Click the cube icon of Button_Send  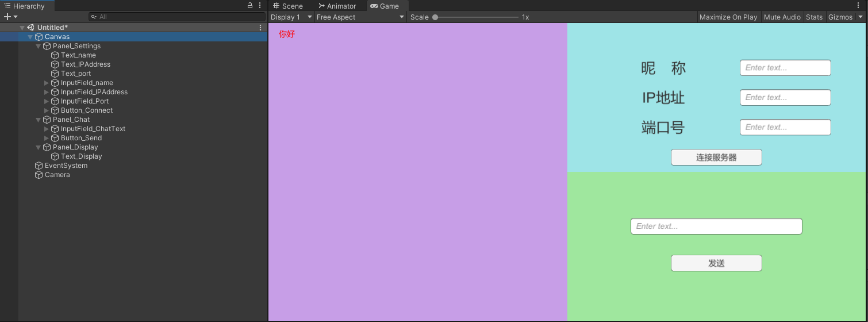[x=55, y=138]
